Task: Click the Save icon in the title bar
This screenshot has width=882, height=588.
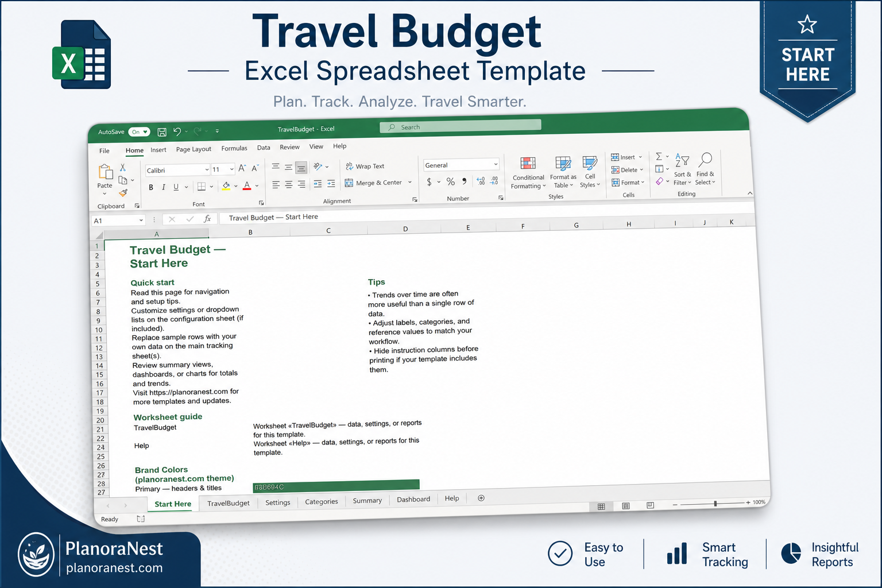Action: 162,132
